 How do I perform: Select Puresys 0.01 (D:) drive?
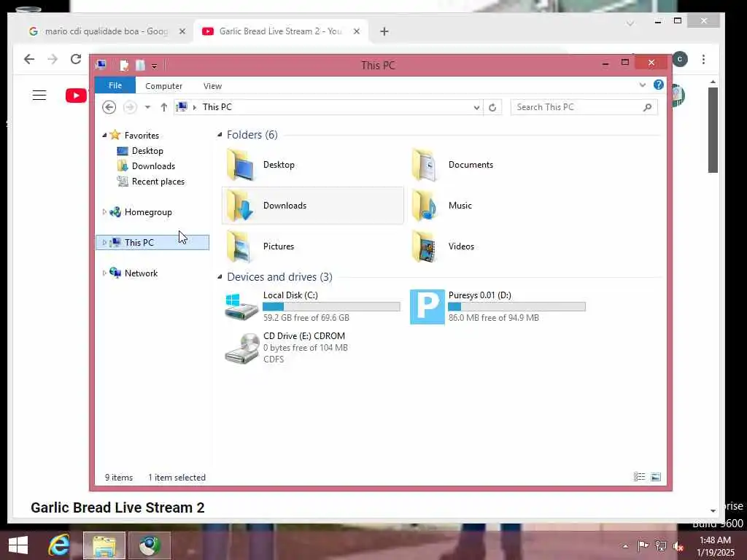pos(498,306)
